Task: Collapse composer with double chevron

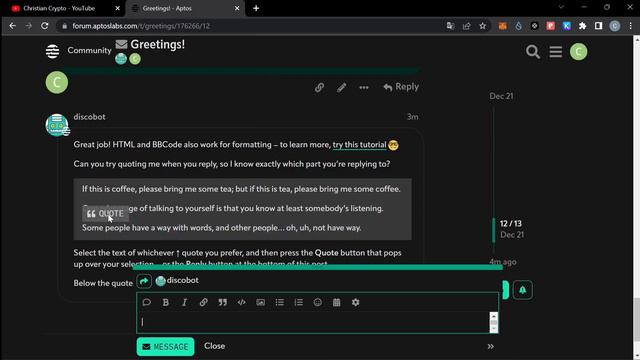Action: tap(490, 346)
